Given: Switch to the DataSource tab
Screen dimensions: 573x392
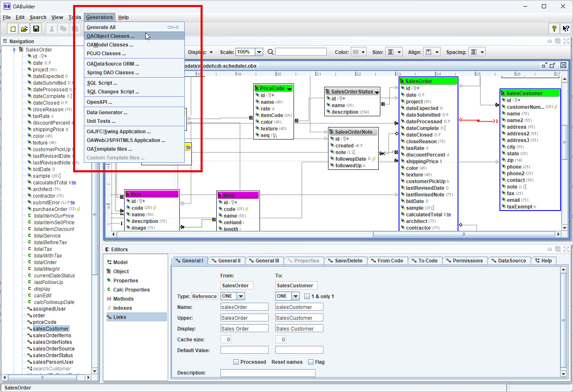Looking at the screenshot, I should (508, 261).
